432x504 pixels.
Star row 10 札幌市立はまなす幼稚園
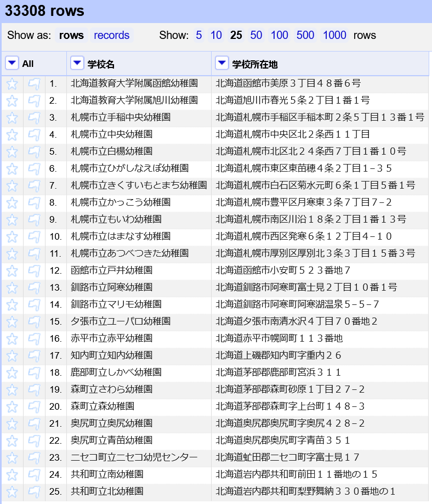click(x=12, y=237)
